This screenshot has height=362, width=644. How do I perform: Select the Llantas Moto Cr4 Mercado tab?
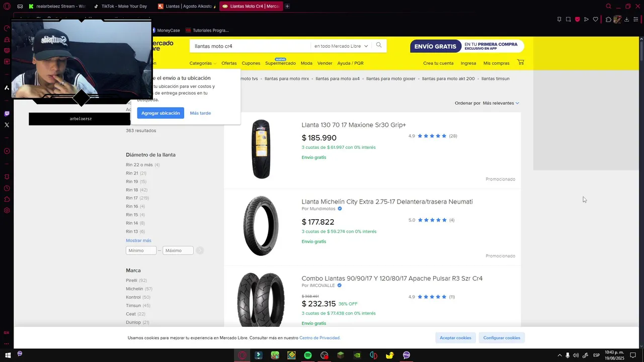[x=251, y=7]
